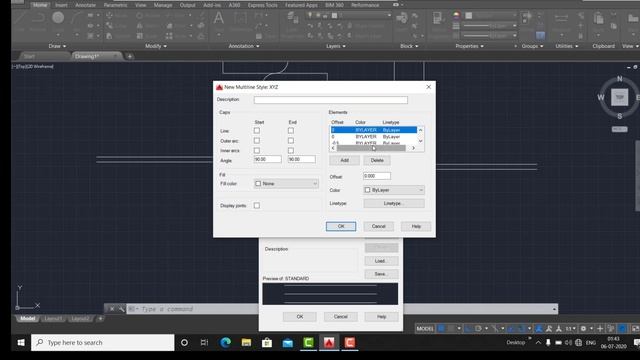The height and width of the screenshot is (360, 640).
Task: Click in the Offset value field
Action: click(x=377, y=176)
